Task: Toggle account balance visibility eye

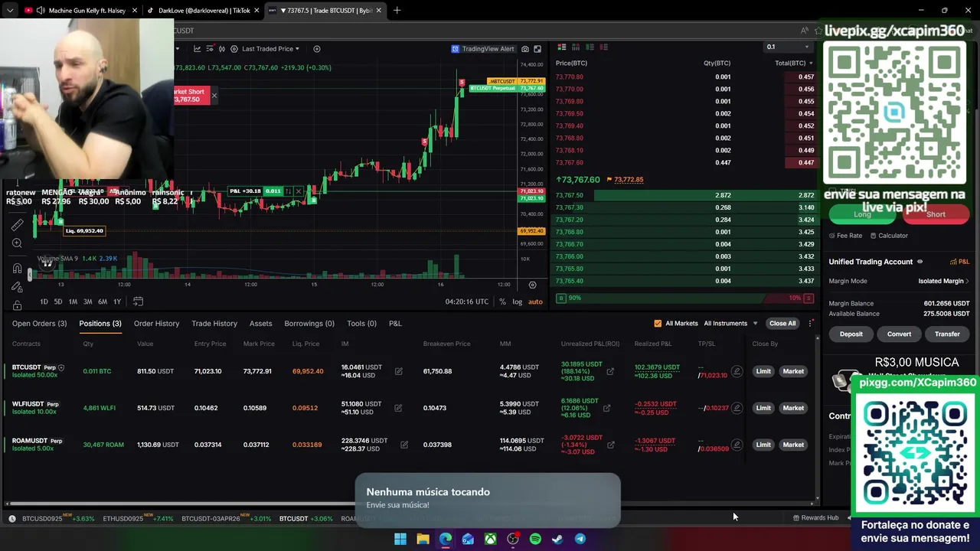Action: pyautogui.click(x=920, y=262)
